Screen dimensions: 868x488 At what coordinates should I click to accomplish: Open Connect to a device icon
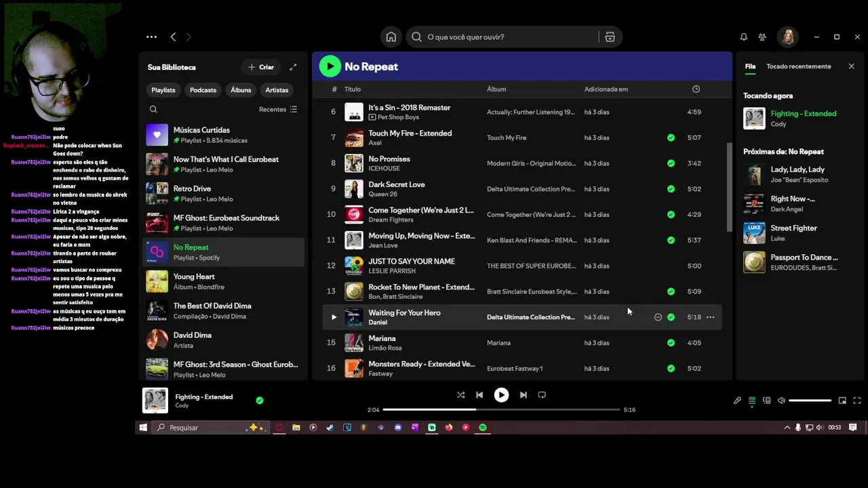pos(767,401)
